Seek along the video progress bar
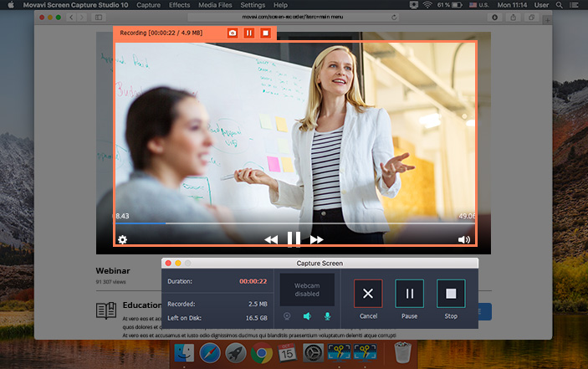 [x=295, y=223]
